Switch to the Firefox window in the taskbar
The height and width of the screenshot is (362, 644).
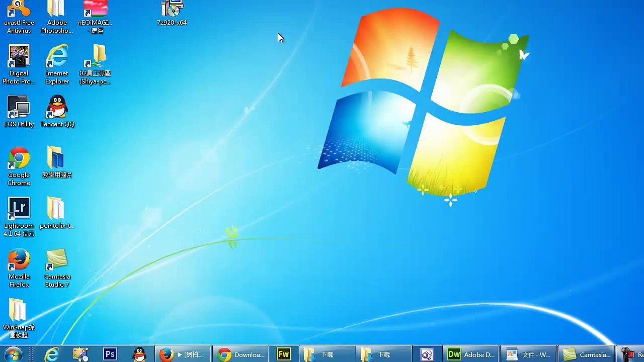[183, 354]
